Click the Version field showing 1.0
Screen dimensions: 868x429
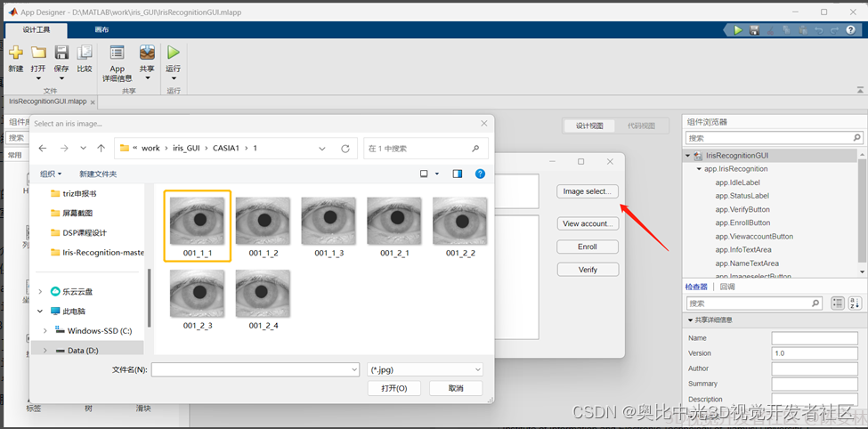(815, 353)
